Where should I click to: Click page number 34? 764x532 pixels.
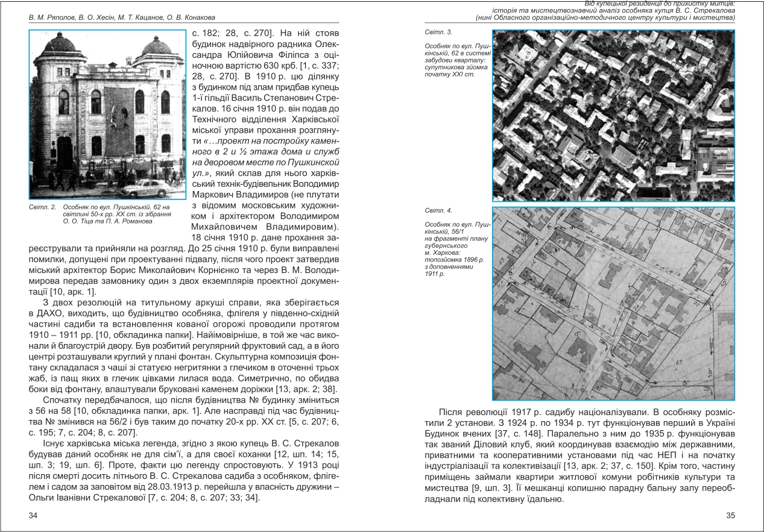(x=34, y=515)
